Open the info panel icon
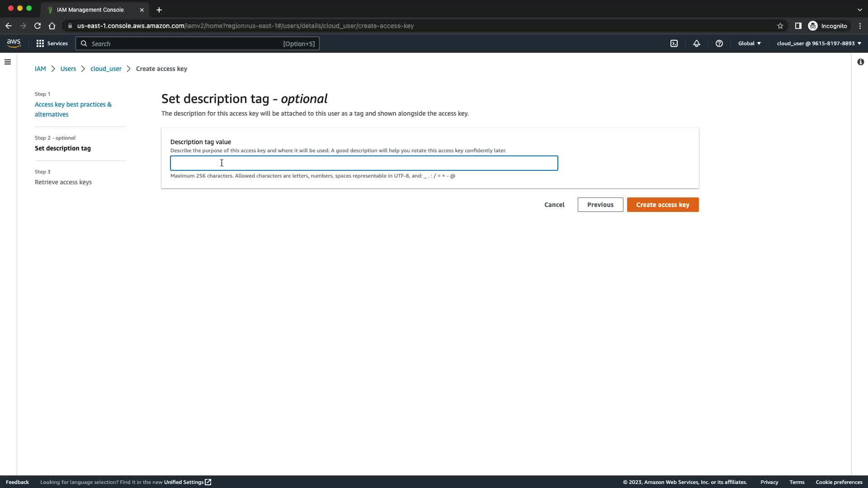Screen dimensions: 868x488 (x=860, y=62)
